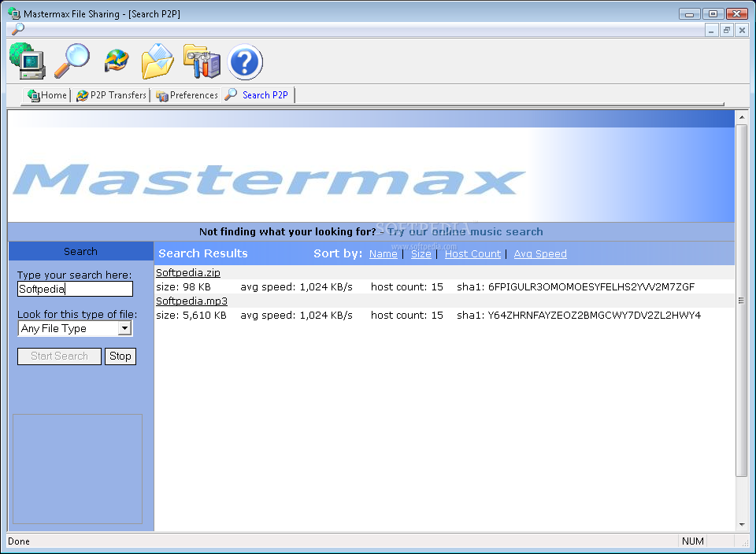Click the 'size: 5,610 KB' text
The width and height of the screenshot is (756, 554).
point(191,316)
